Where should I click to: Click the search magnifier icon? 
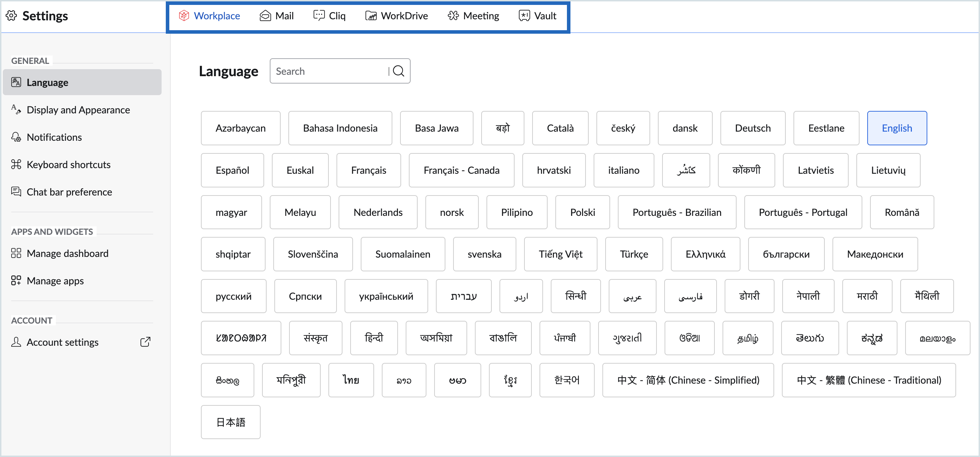(x=398, y=71)
